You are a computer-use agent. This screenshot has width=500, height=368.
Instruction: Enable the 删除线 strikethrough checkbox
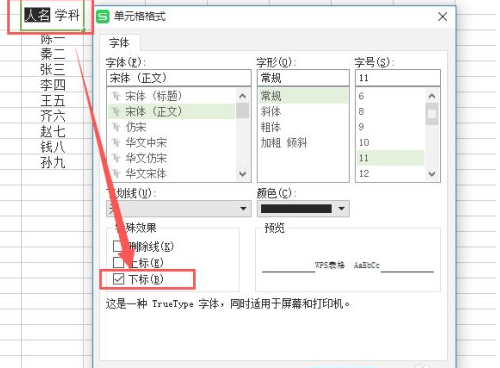(x=118, y=247)
